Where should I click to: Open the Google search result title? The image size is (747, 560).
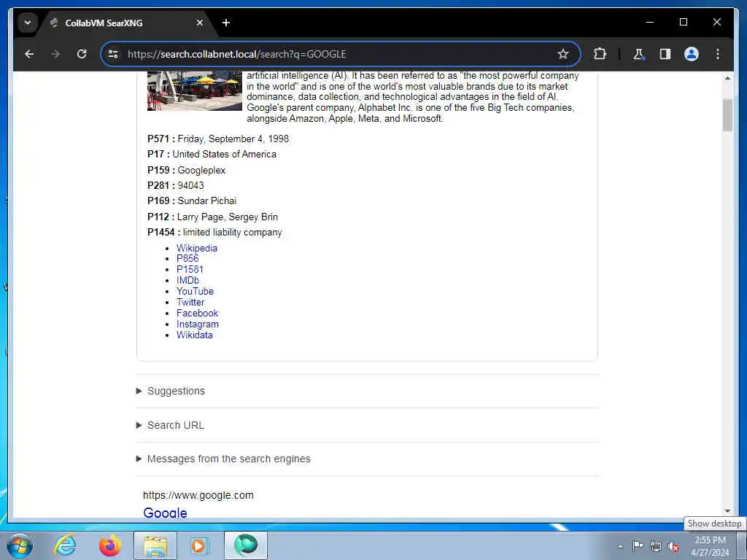click(165, 513)
